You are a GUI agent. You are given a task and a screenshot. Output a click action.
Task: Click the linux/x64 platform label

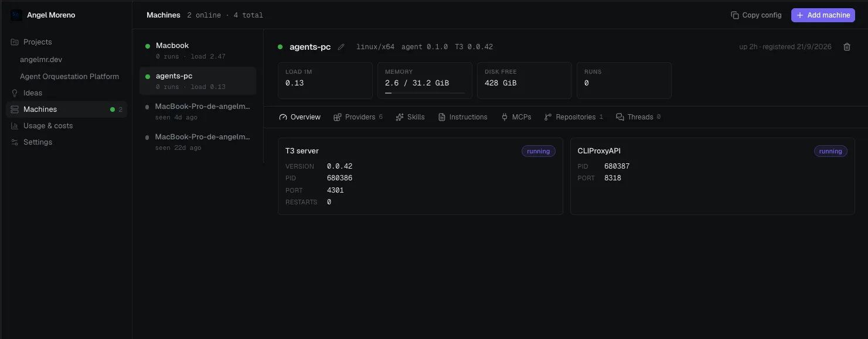tap(375, 47)
